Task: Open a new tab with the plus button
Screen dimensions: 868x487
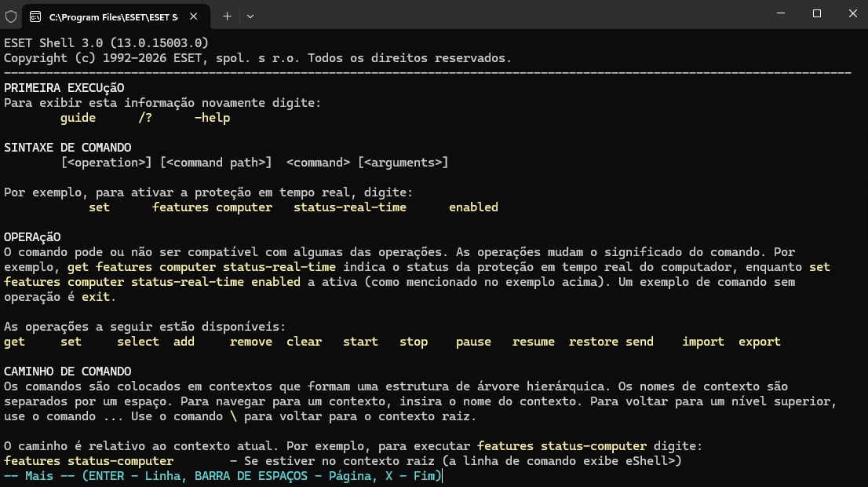Action: coord(227,16)
